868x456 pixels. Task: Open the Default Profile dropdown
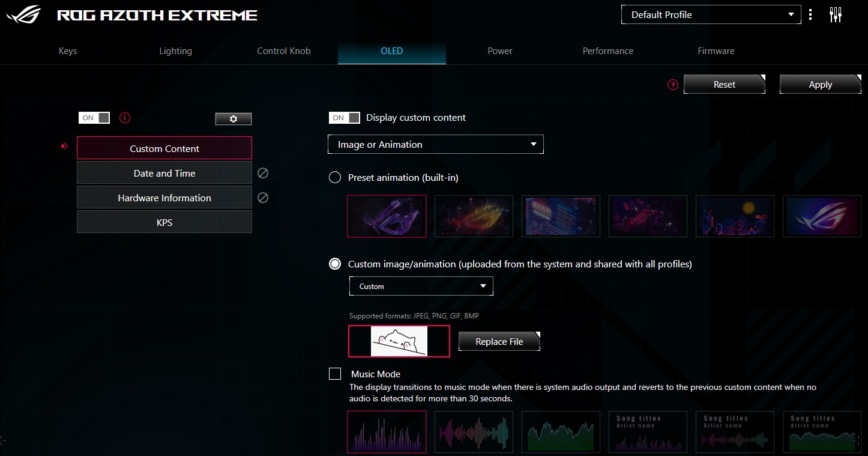point(711,14)
